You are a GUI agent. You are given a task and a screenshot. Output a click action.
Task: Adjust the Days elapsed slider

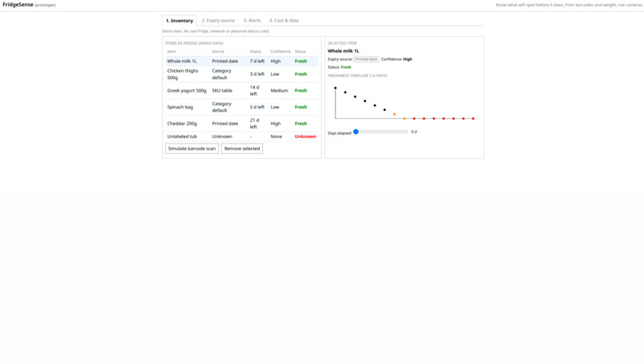tap(380, 132)
